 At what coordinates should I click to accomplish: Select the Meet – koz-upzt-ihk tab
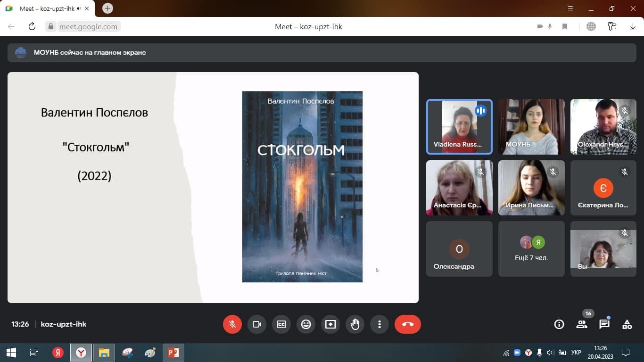(x=47, y=8)
